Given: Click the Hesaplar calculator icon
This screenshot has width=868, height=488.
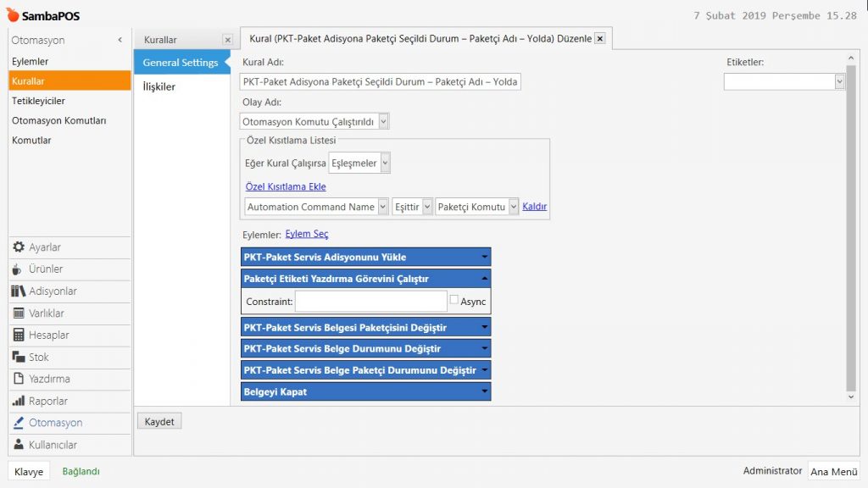Looking at the screenshot, I should coord(19,335).
